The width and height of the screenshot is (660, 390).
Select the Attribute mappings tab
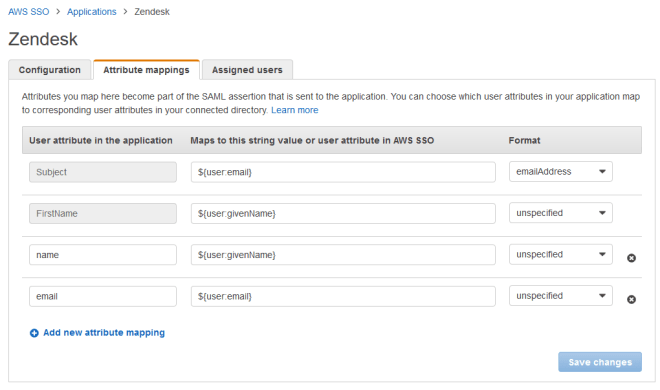click(146, 70)
